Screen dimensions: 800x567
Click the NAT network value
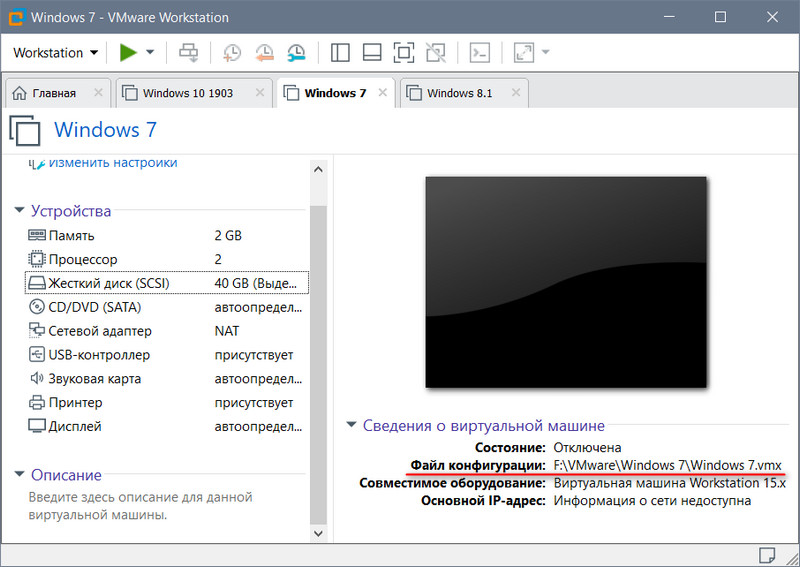pyautogui.click(x=227, y=331)
